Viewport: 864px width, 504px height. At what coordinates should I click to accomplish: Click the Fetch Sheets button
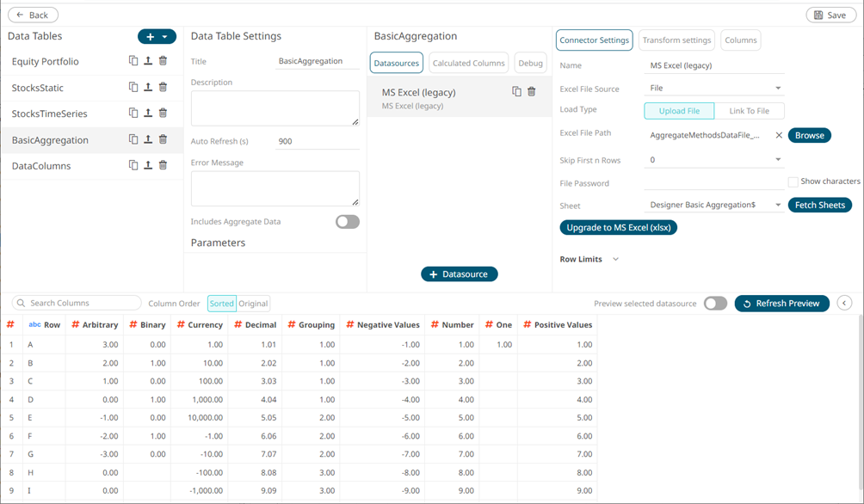(x=819, y=205)
